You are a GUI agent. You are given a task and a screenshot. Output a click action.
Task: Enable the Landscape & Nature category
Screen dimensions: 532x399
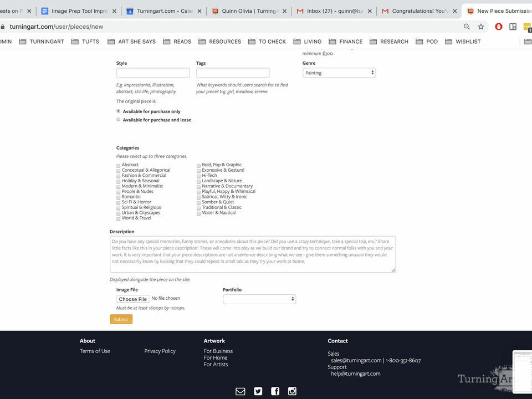pyautogui.click(x=198, y=181)
